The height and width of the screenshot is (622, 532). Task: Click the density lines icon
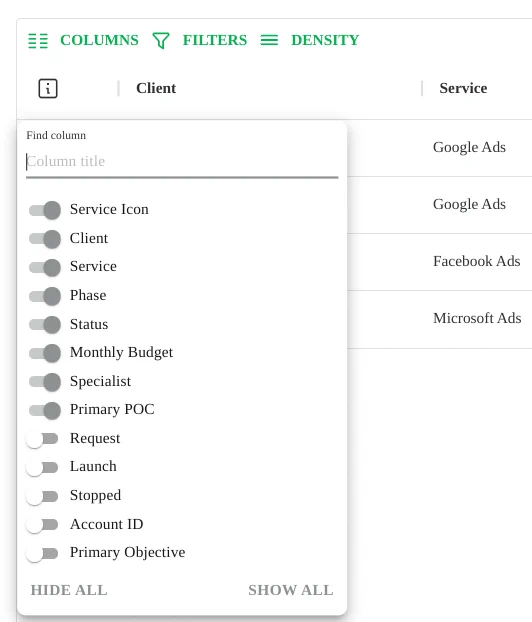[x=269, y=40]
